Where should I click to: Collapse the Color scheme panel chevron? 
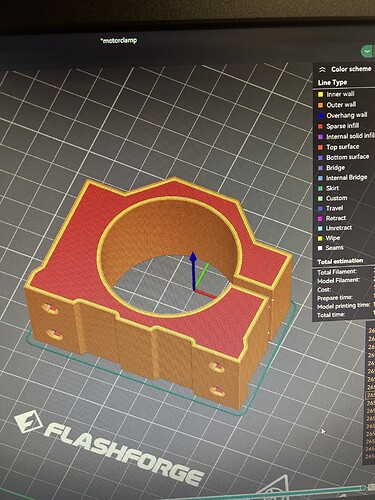click(x=322, y=70)
